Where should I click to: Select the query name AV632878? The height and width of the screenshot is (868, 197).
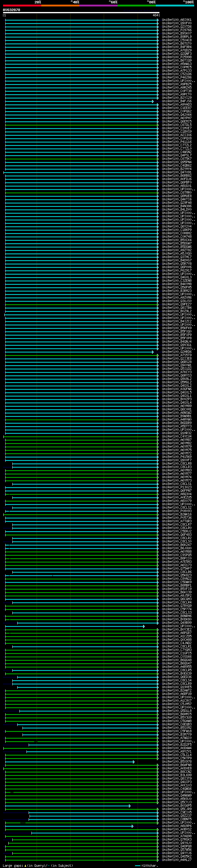[x=11, y=10]
